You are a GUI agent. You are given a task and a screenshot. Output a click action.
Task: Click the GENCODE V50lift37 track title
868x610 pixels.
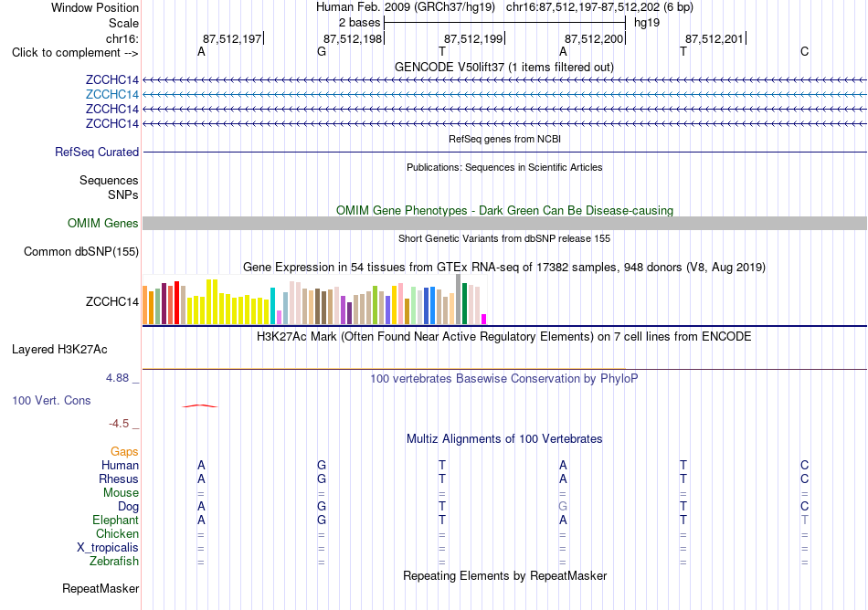[504, 68]
